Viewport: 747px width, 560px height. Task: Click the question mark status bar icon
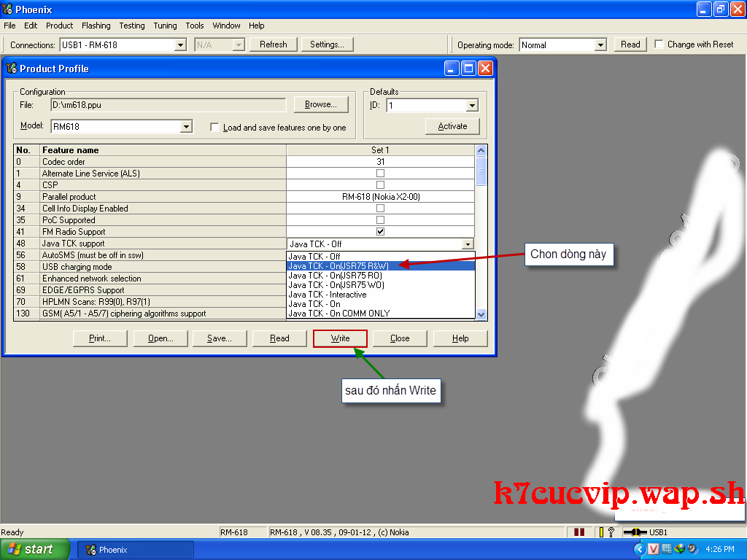click(611, 532)
